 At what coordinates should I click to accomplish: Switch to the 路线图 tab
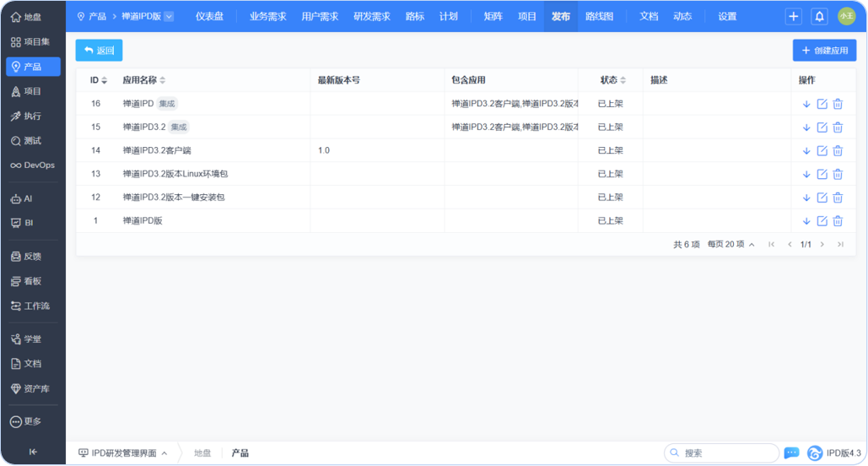[599, 16]
